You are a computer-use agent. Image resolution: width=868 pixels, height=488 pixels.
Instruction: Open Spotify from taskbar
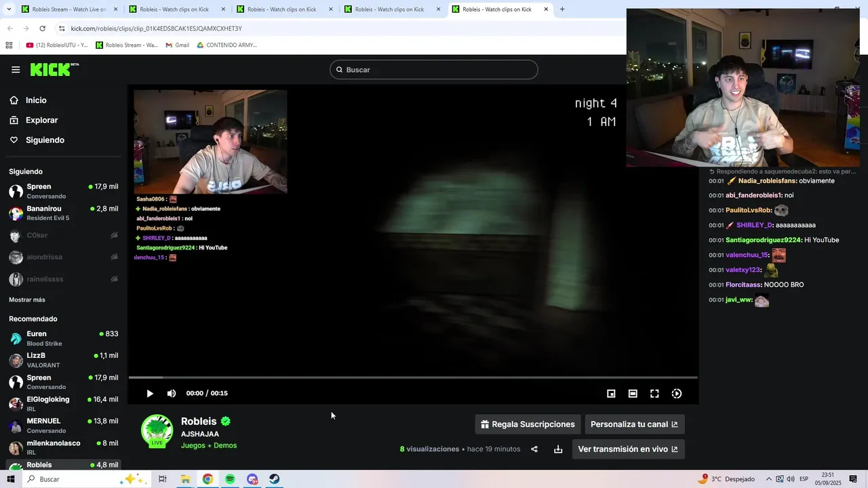click(x=230, y=479)
